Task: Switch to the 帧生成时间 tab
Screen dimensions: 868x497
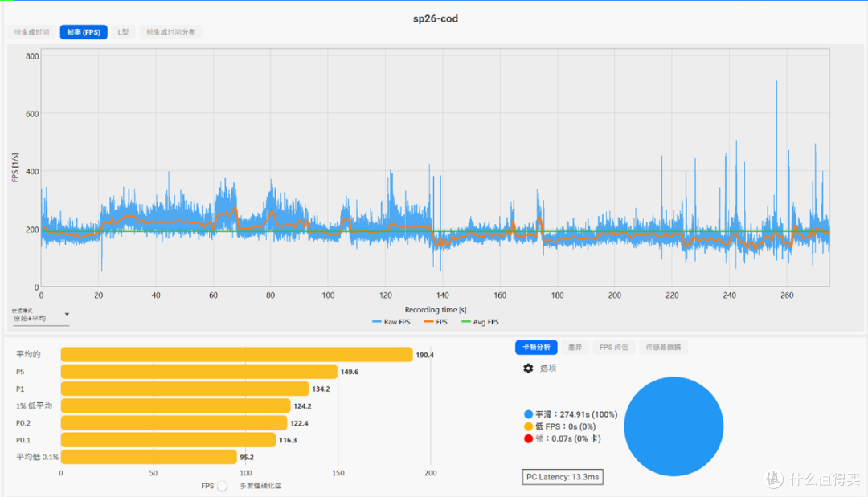Action: [x=31, y=32]
